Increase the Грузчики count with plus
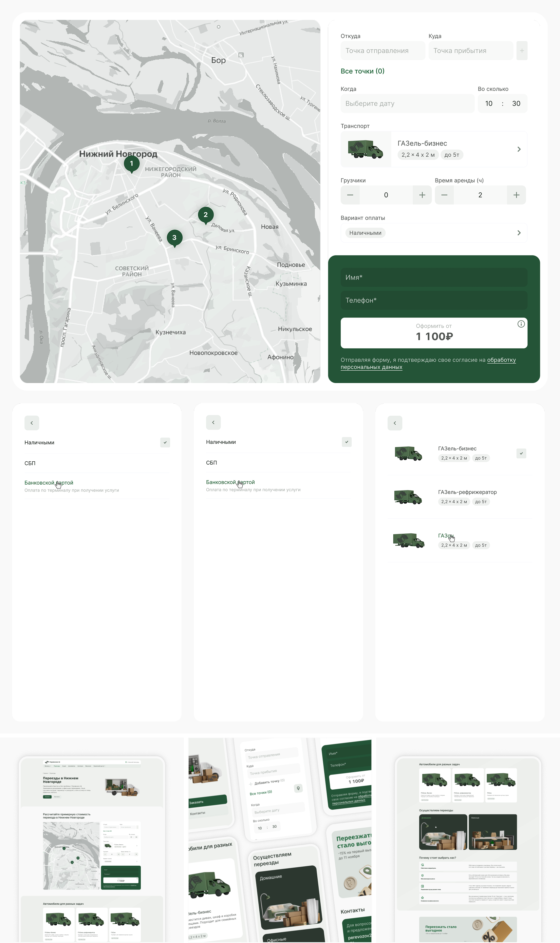This screenshot has width=560, height=943. (422, 195)
